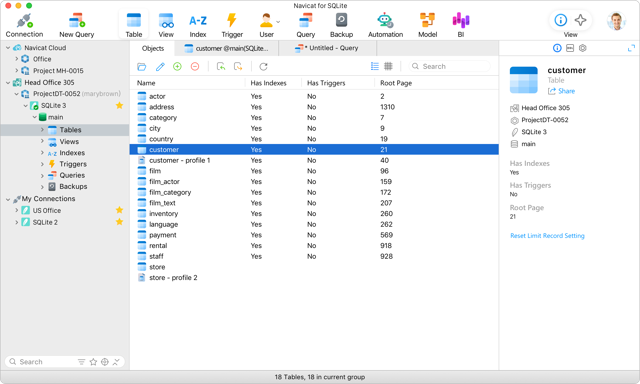Filter connections using sidebar filter icon
This screenshot has height=384, width=640.
(x=82, y=362)
